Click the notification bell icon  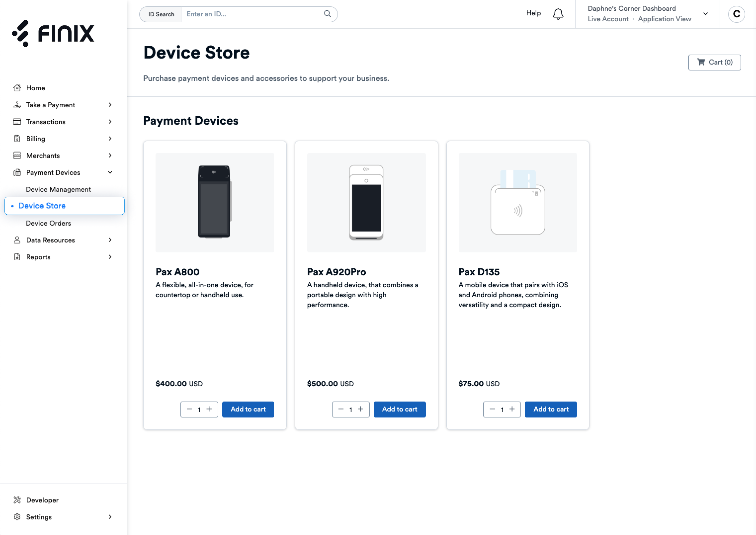tap(558, 14)
